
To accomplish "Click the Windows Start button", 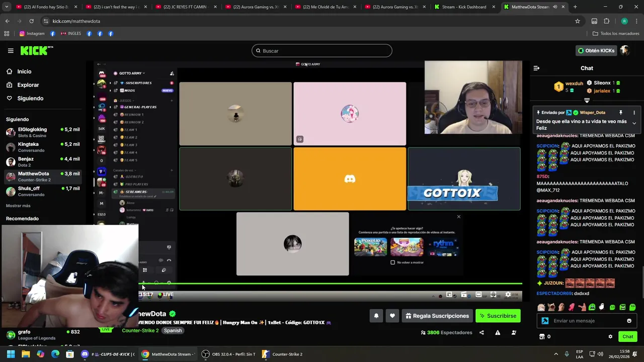I will tap(11, 354).
